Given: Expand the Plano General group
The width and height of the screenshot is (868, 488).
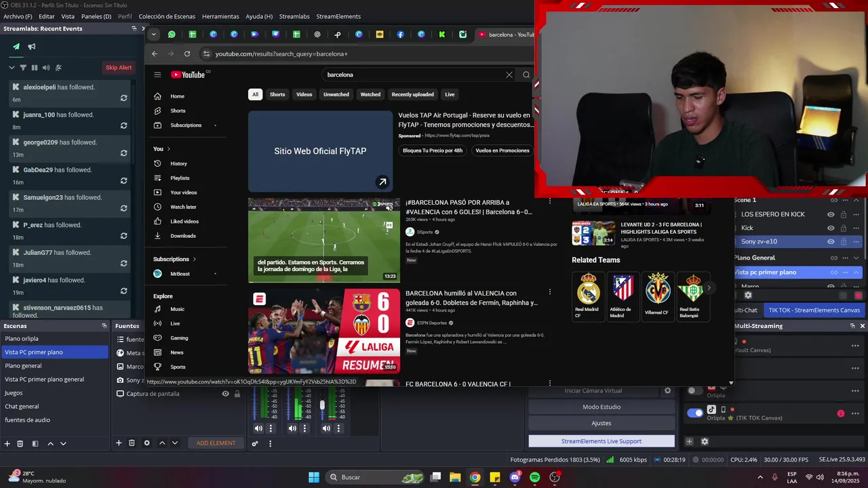Looking at the screenshot, I should [x=856, y=258].
